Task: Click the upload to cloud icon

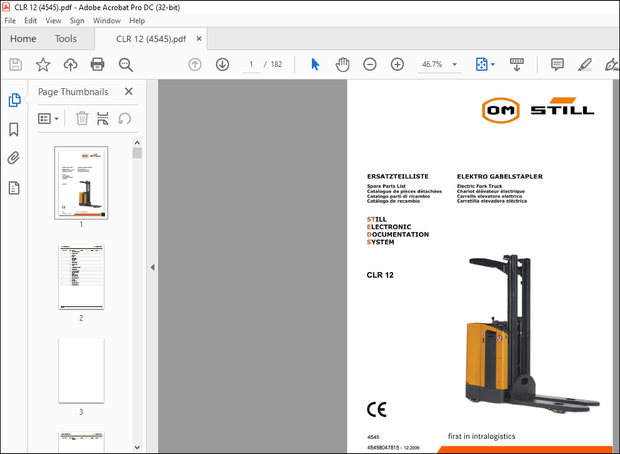Action: (70, 64)
